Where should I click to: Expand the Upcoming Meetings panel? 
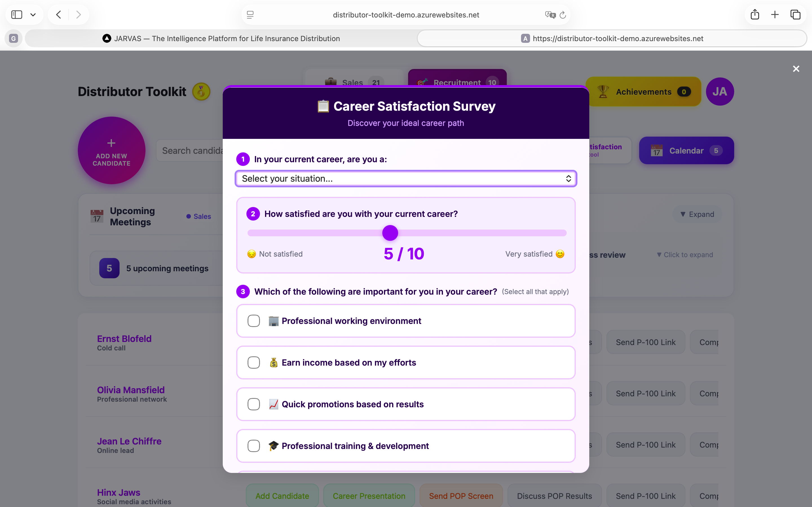pyautogui.click(x=697, y=214)
